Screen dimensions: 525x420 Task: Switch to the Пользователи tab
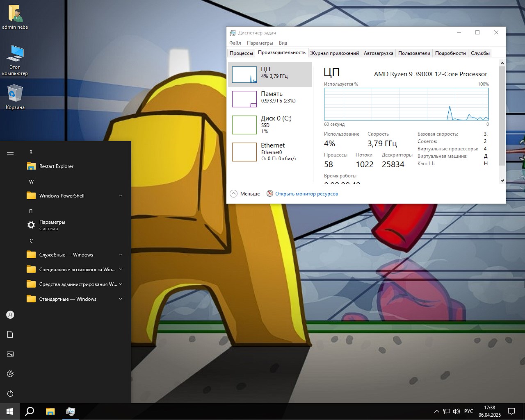pyautogui.click(x=414, y=53)
